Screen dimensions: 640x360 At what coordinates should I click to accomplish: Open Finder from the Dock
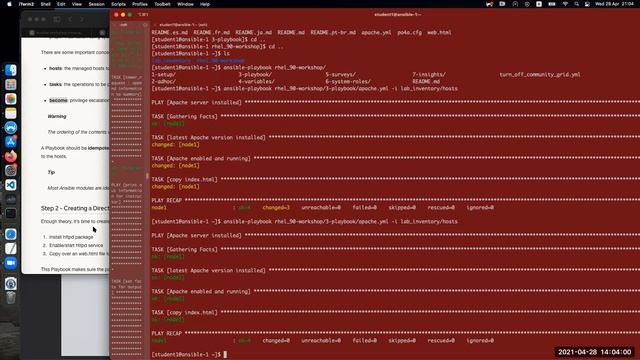point(11,70)
